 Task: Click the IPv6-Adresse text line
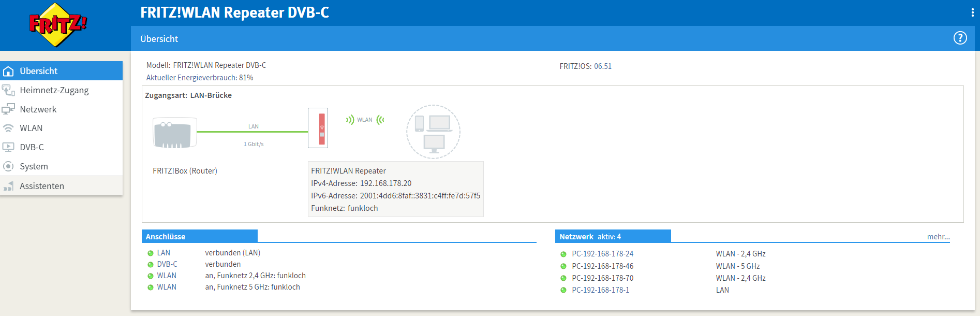pyautogui.click(x=395, y=196)
